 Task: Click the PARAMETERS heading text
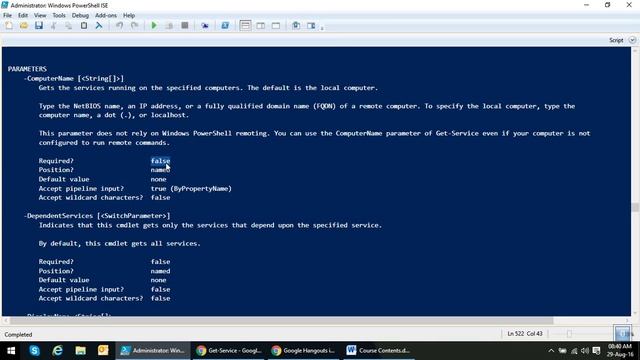tap(27, 69)
